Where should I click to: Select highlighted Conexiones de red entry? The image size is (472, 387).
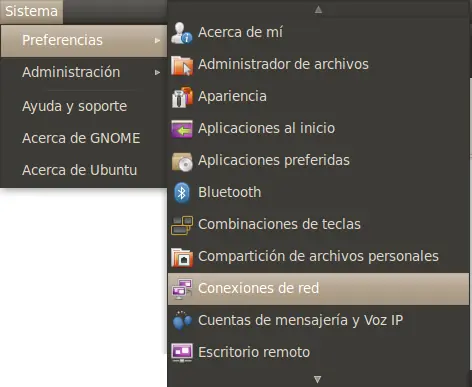coord(318,289)
